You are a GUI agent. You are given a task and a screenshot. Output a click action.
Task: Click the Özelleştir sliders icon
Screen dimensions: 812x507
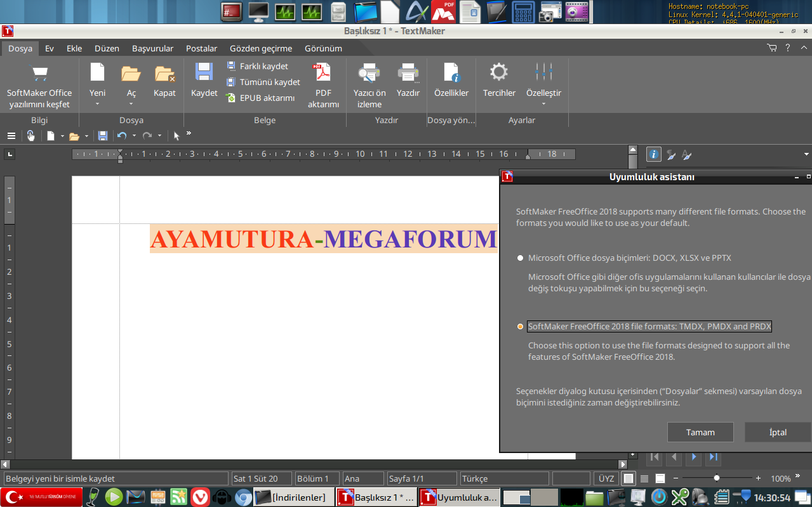543,72
